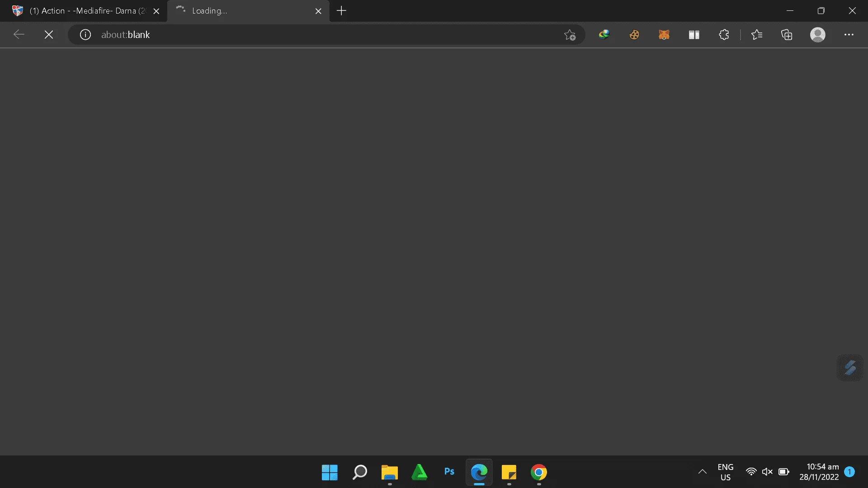
Task: Open the user profile menu
Action: coord(817,35)
